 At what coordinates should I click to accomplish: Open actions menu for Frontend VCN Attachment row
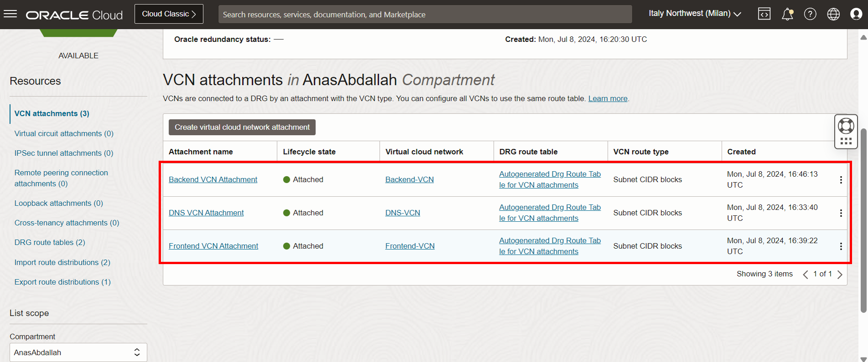(841, 246)
